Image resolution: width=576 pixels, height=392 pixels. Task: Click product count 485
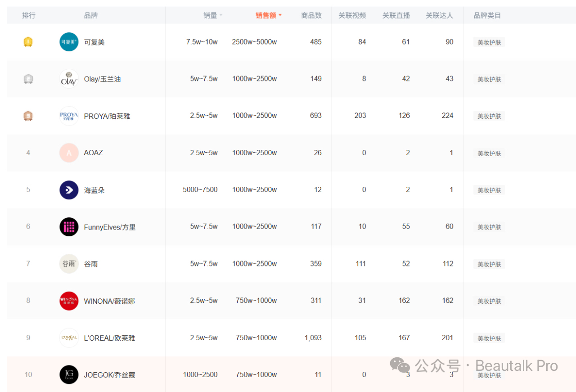pyautogui.click(x=316, y=42)
